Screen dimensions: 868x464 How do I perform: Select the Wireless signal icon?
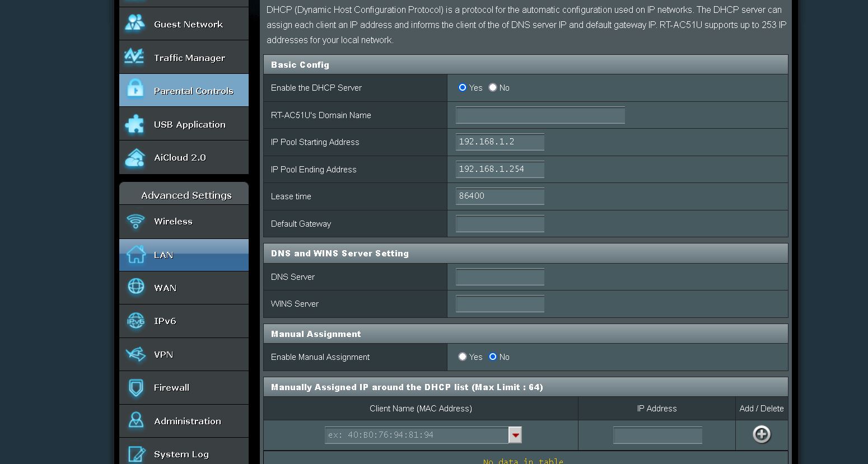135,221
